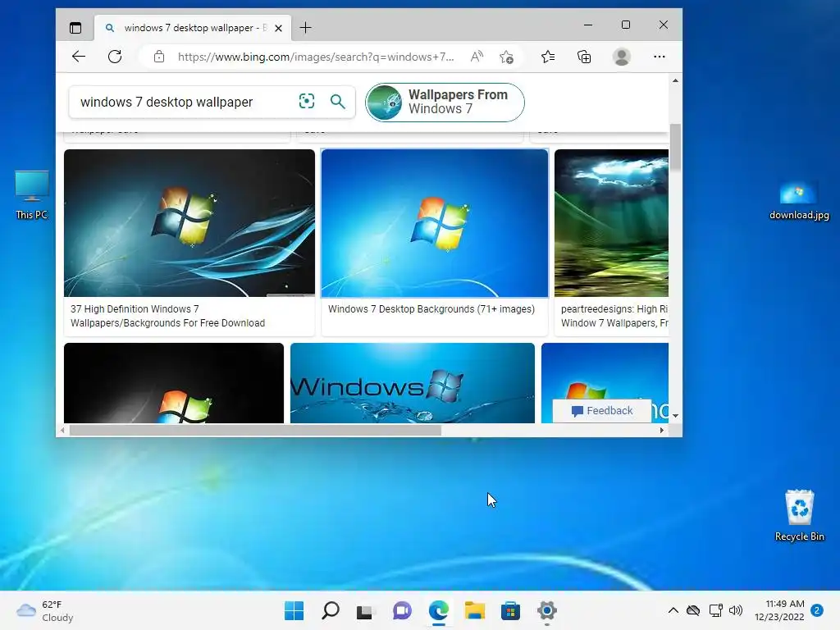Show hidden system tray icons
This screenshot has width=840, height=630.
pos(673,610)
